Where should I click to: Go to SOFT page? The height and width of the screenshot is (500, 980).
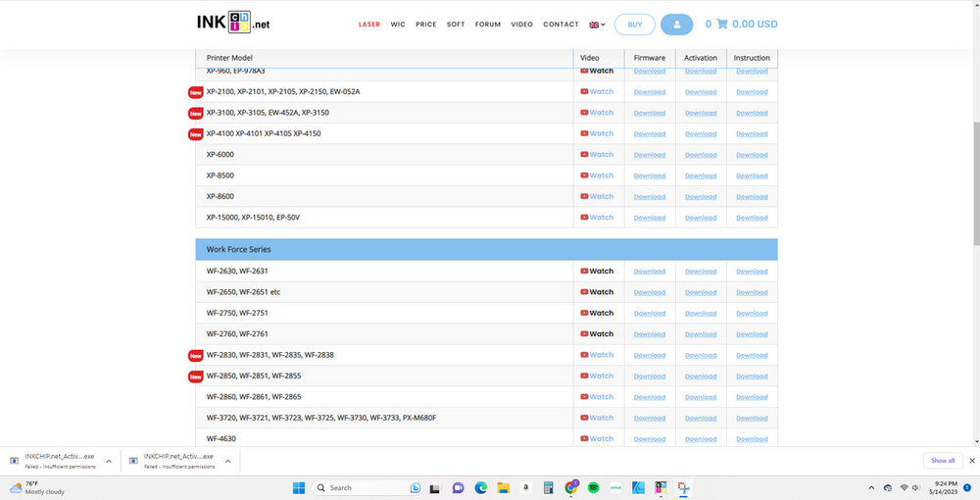456,25
